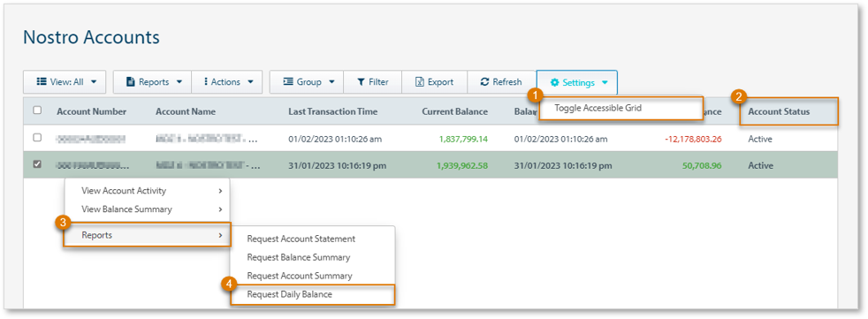The image size is (868, 319).
Task: Sort by Account Name column header
Action: pyautogui.click(x=186, y=111)
